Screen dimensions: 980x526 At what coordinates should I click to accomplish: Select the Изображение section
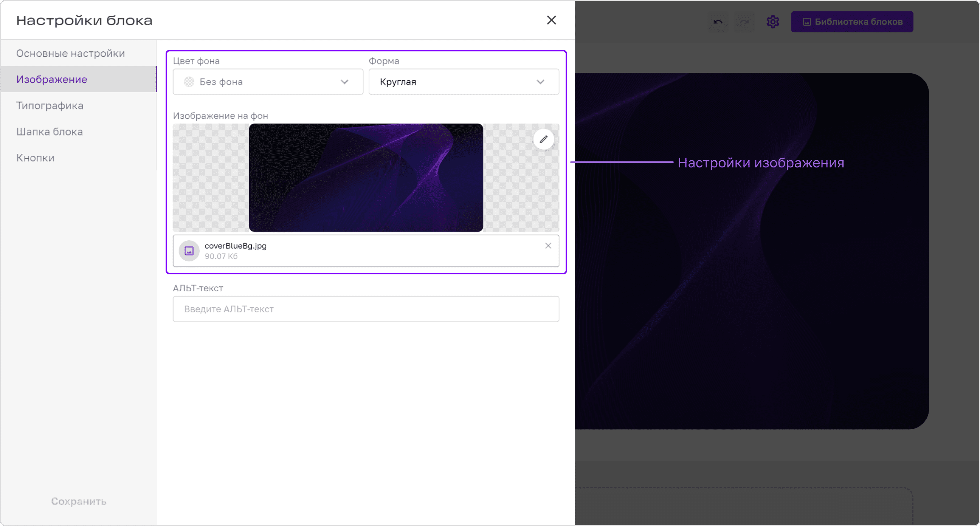(78, 79)
